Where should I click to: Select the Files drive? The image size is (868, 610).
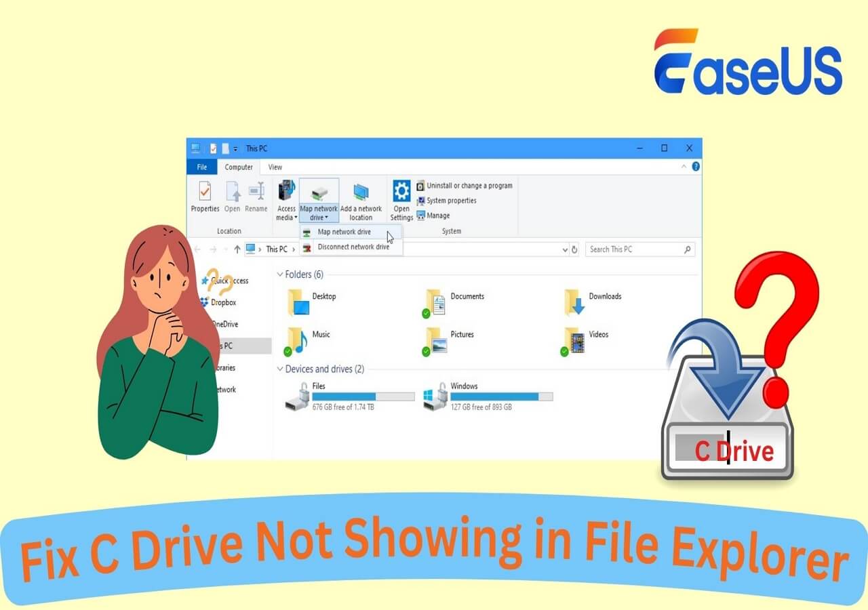click(349, 396)
